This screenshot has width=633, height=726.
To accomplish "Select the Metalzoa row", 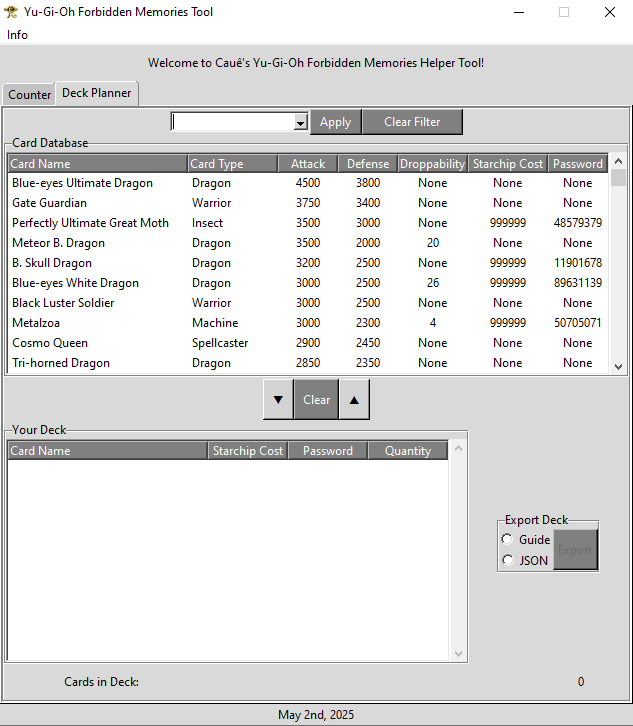I will pos(307,323).
